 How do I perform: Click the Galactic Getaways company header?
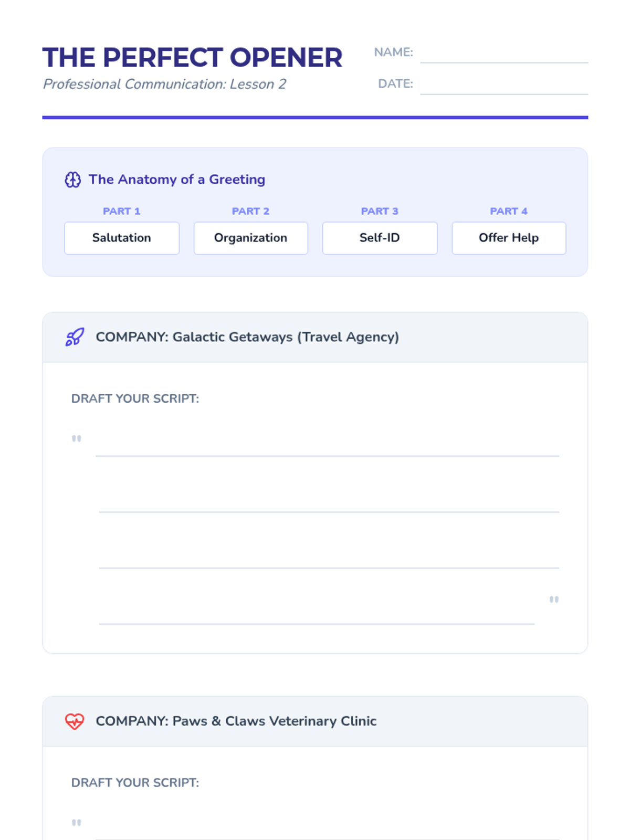(x=315, y=337)
